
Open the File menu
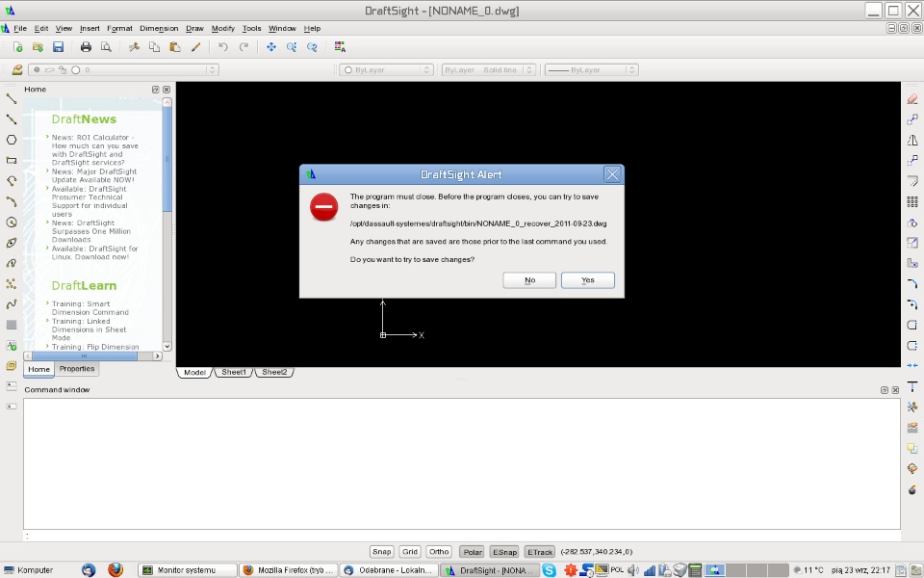20,28
